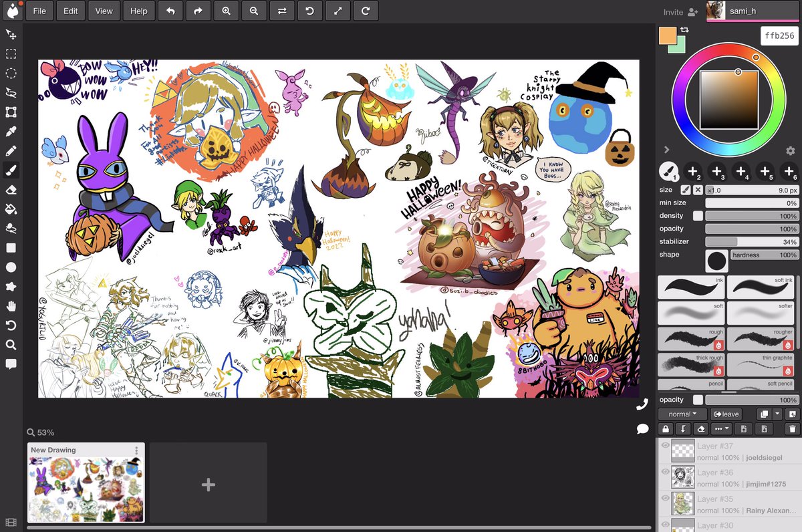Viewport: 802px width, 532px height.
Task: Select the Rotate view tool in left toolbar
Action: (11, 325)
